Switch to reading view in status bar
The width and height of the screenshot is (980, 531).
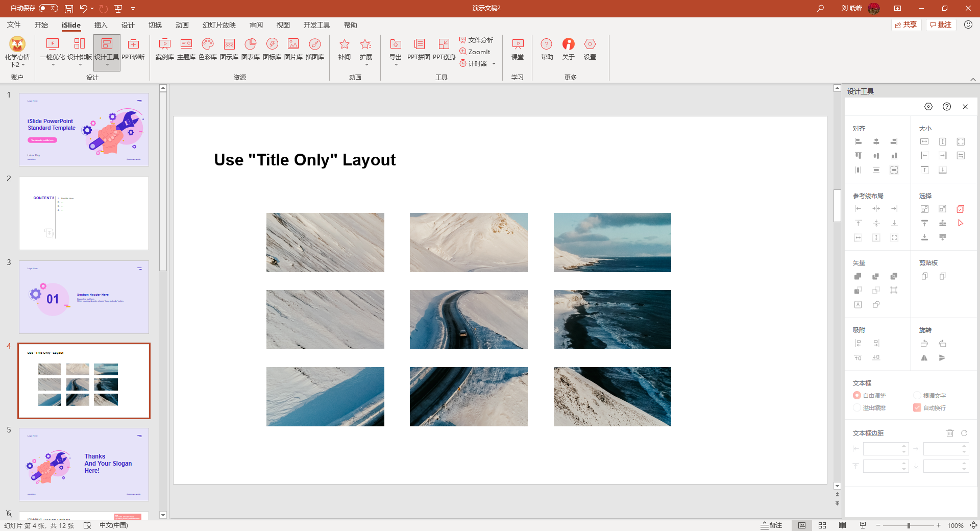[x=842, y=525]
